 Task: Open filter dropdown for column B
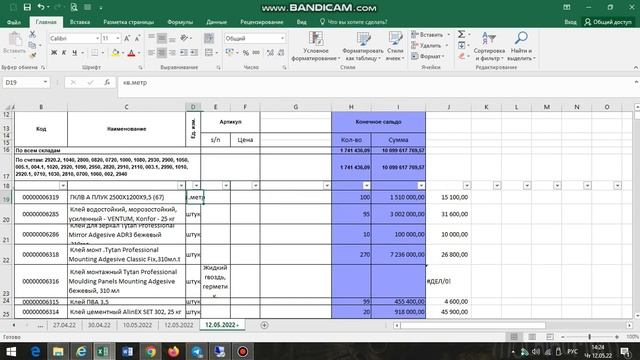coord(63,186)
